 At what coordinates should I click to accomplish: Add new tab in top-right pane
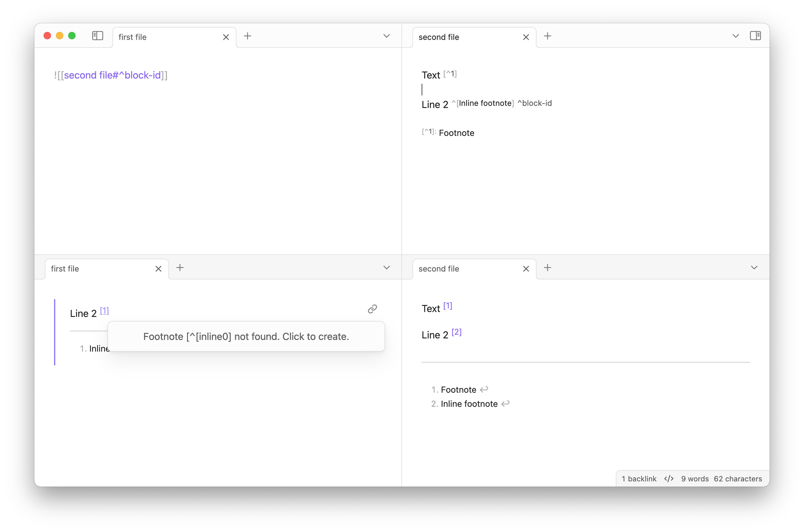(x=547, y=36)
